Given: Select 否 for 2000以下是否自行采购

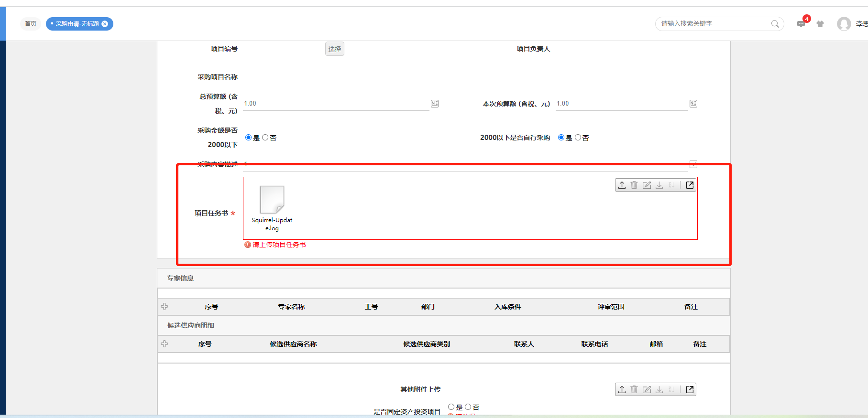Looking at the screenshot, I should [578, 138].
